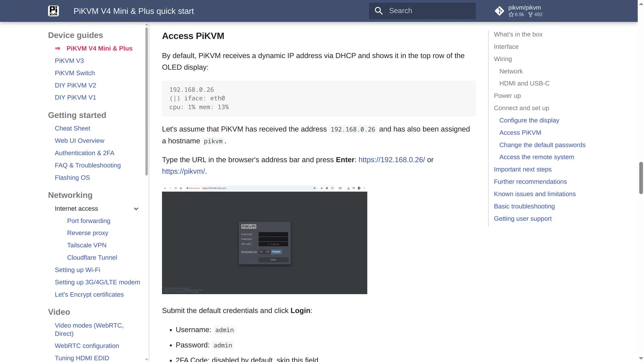Open the PiKVM V3 guide

[x=69, y=61]
